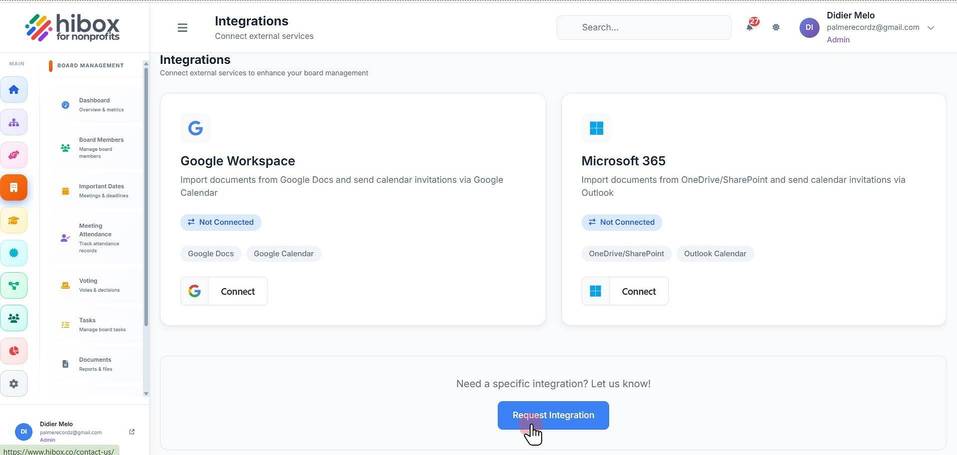Viewport: 957px width, 455px height.
Task: Open Meeting Attendance menu item
Action: [x=93, y=238]
